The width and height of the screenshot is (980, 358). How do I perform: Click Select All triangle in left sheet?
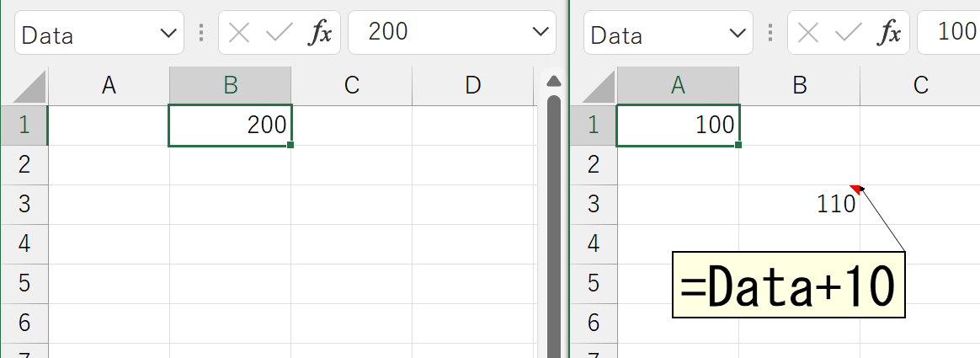(25, 85)
